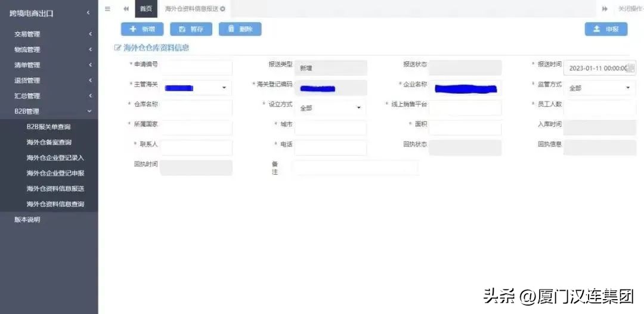Open the 监管方式 dropdown
Viewport: 644px width, 314px height.
(600, 88)
